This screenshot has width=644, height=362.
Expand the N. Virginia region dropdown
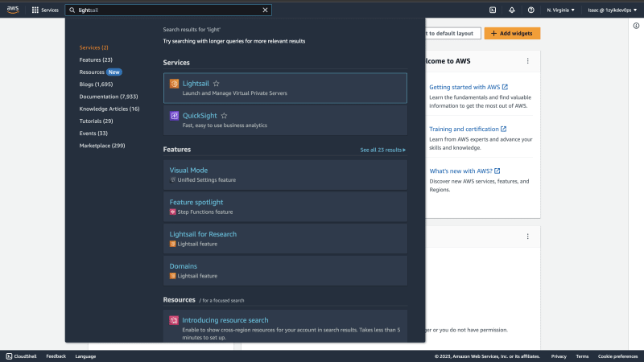click(x=560, y=10)
